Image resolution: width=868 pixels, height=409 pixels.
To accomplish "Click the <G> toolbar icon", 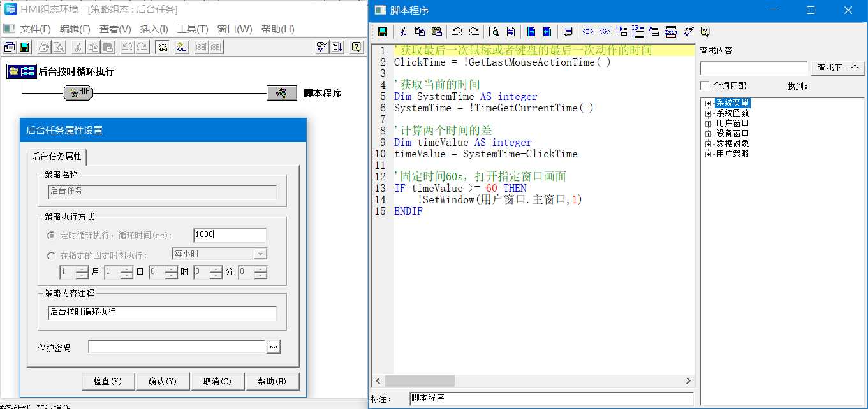I will coord(605,32).
